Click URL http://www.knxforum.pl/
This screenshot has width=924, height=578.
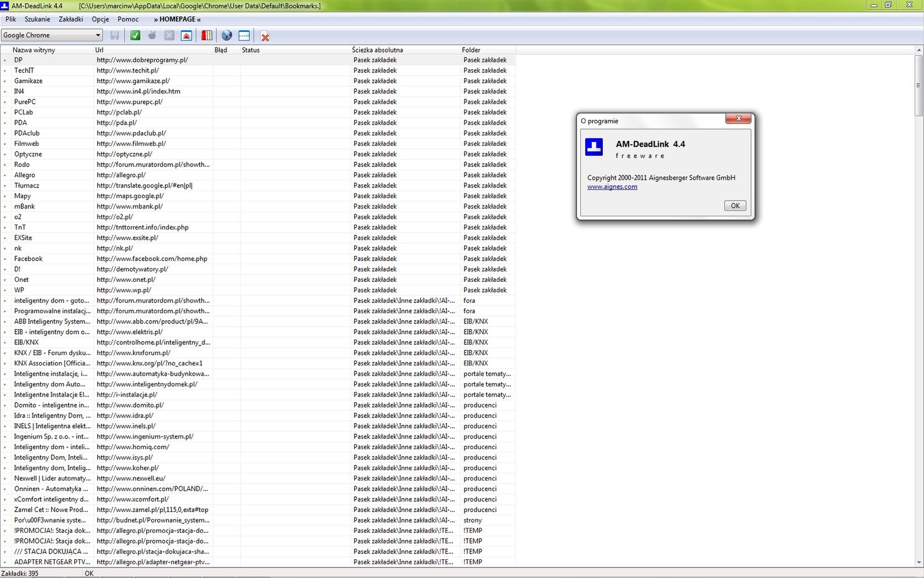click(x=134, y=353)
